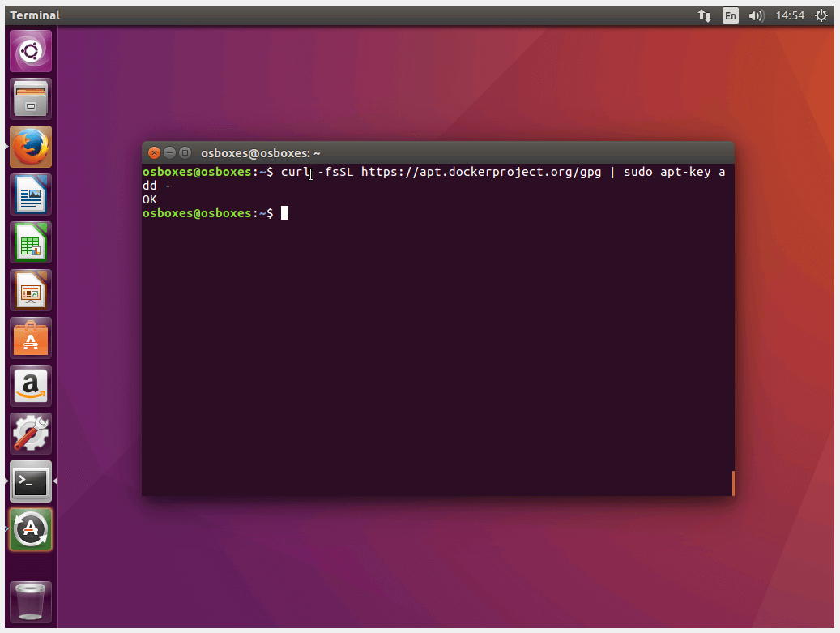This screenshot has height=633, width=840.
Task: Open the clock calendar dropdown
Action: (790, 15)
